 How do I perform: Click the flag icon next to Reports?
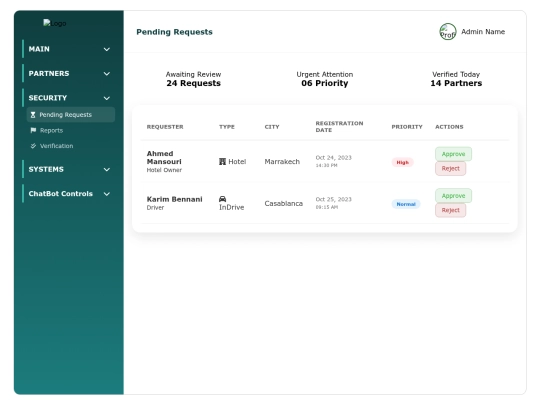click(33, 130)
